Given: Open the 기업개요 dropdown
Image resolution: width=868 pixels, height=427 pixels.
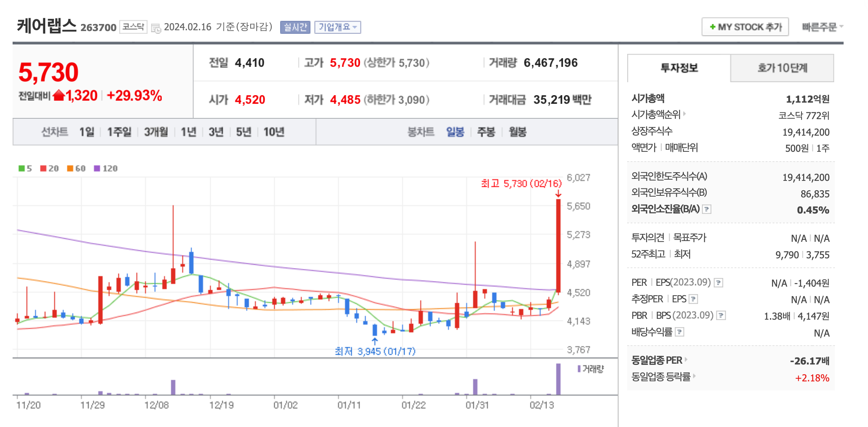Looking at the screenshot, I should (338, 27).
